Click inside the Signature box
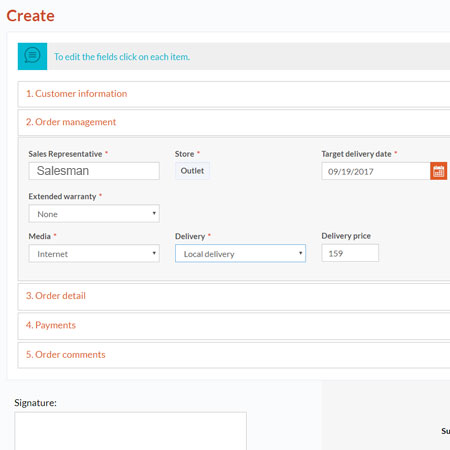The height and width of the screenshot is (450, 450). pyautogui.click(x=130, y=431)
